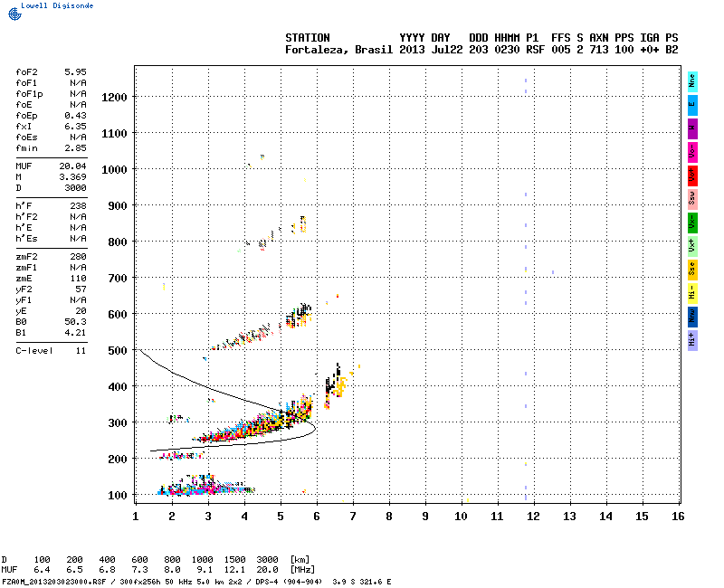The width and height of the screenshot is (724, 588).
Task: Select the cyan NNE legend swatch
Action: click(692, 81)
